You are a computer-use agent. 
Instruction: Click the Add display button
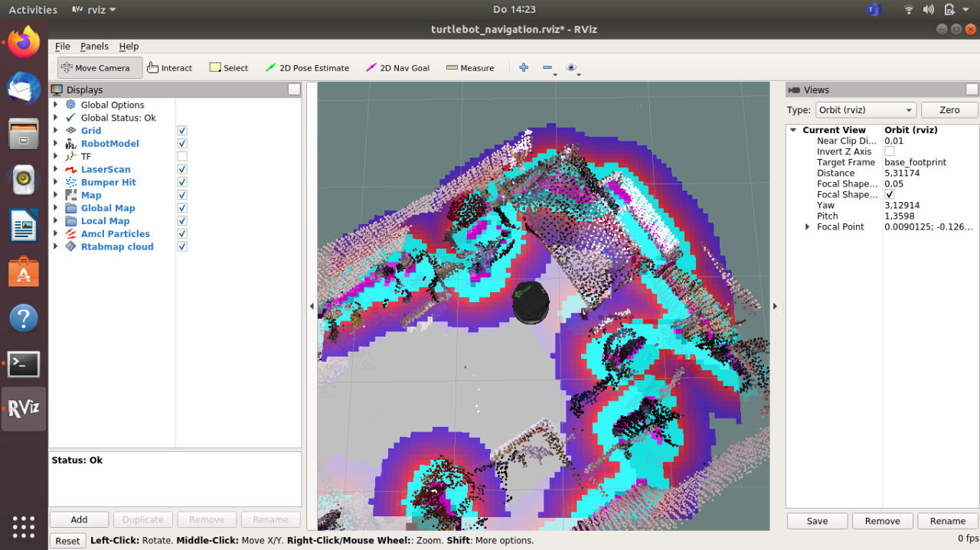pos(79,519)
